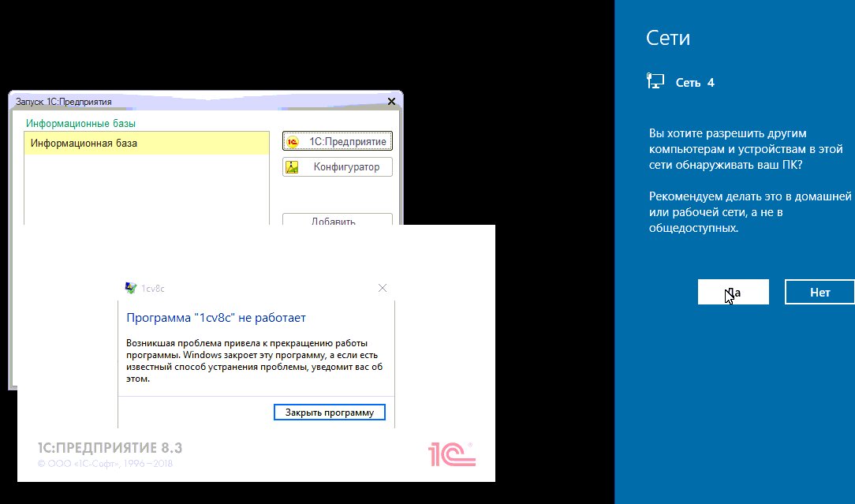Click the Информационные базы heading

[80, 123]
